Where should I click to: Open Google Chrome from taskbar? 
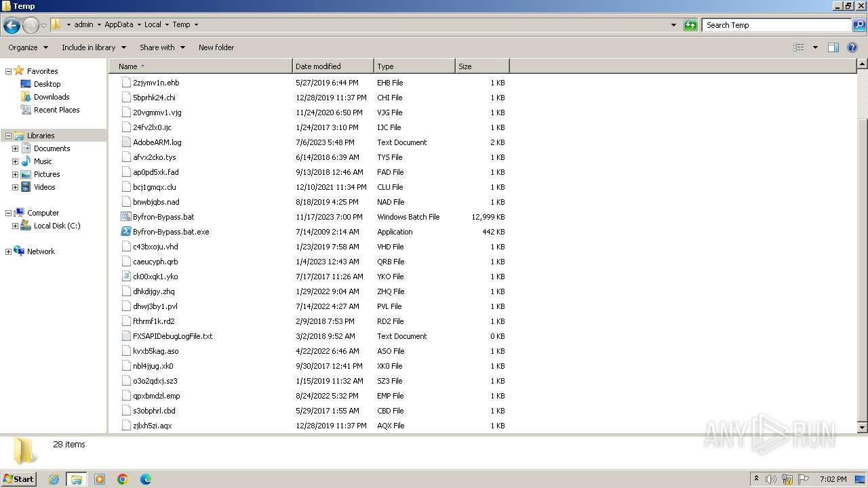click(123, 479)
